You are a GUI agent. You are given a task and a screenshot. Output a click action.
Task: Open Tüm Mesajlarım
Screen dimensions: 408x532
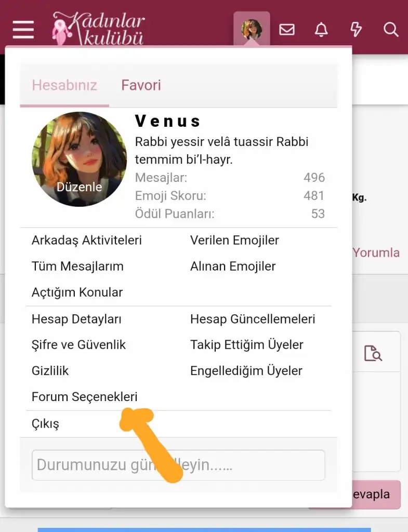[x=77, y=267]
